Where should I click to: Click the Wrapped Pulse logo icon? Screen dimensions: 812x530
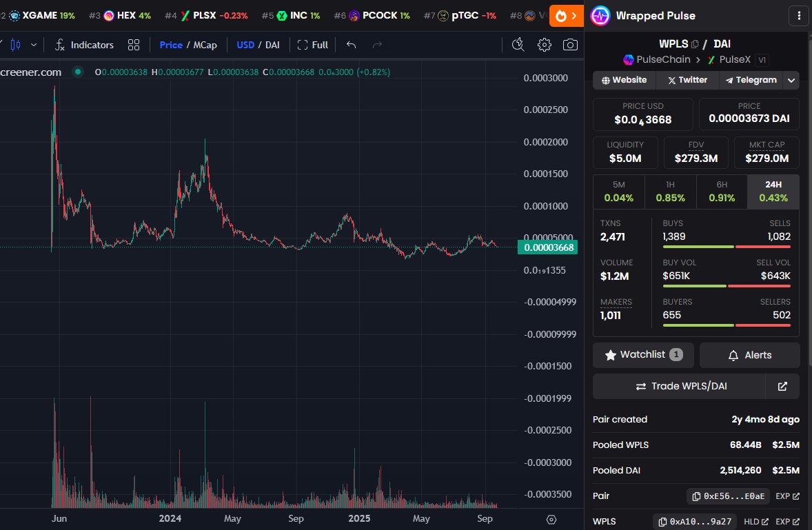click(x=600, y=16)
